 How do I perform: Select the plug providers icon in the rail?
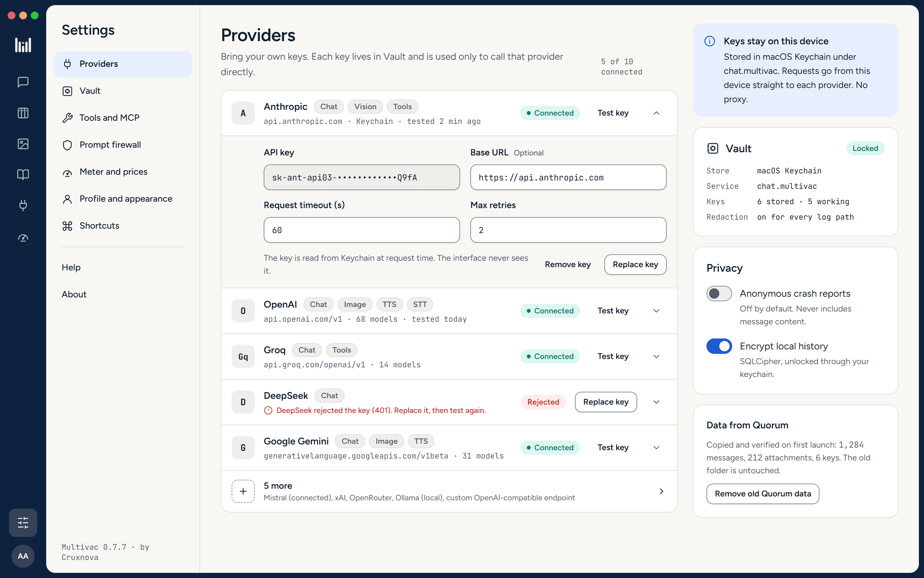pos(23,205)
